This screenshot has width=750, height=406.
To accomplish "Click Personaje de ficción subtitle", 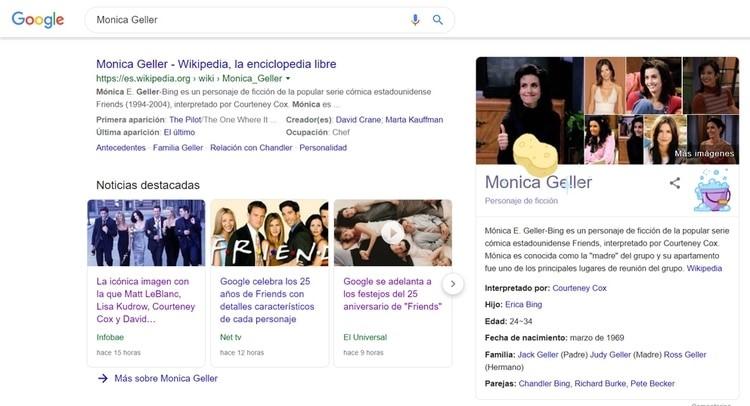I will point(521,201).
